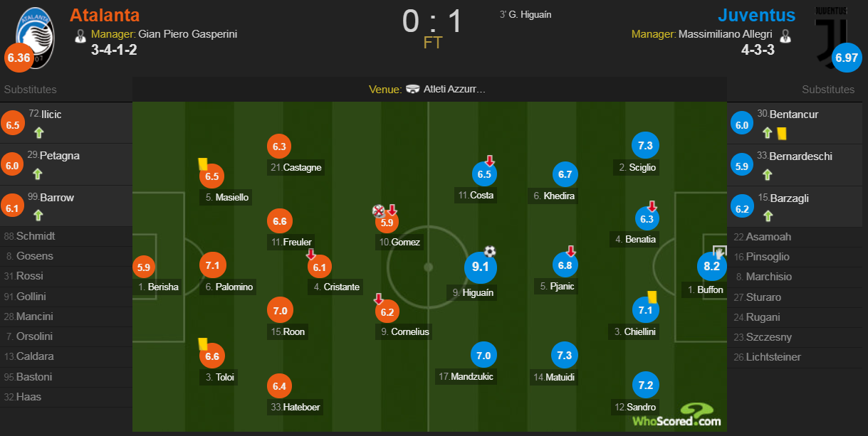Click Ilicic's green substituted-on arrow
Screen dimensions: 868x436
pos(38,132)
